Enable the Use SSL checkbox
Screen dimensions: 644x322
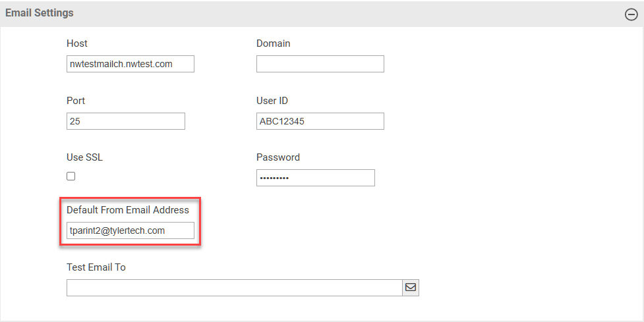(x=71, y=176)
